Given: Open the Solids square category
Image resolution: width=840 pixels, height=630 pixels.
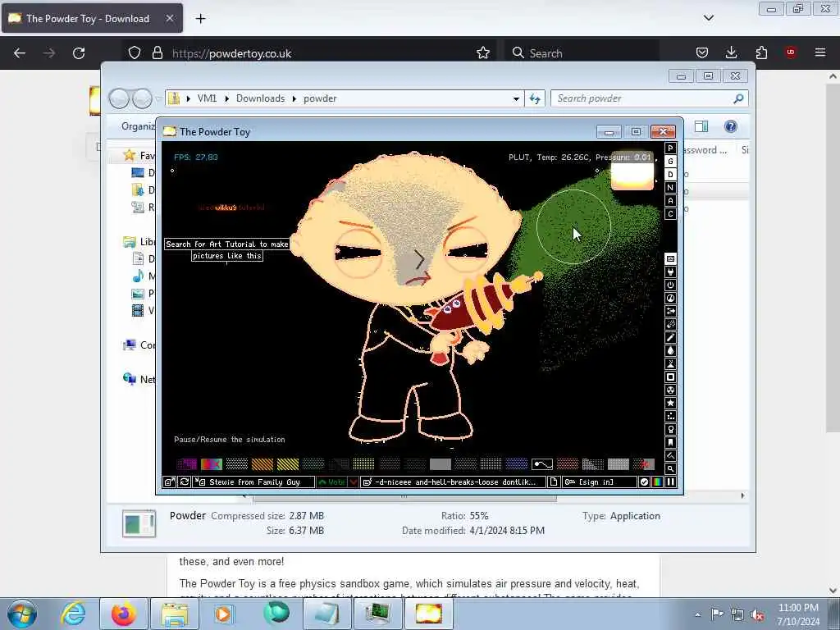Looking at the screenshot, I should click(670, 377).
